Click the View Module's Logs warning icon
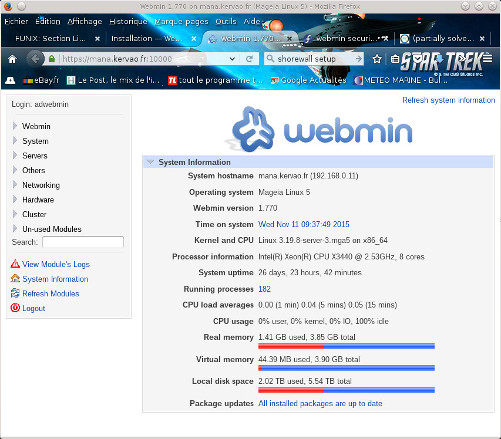Viewport: 501px width, 439px height. tap(15, 264)
